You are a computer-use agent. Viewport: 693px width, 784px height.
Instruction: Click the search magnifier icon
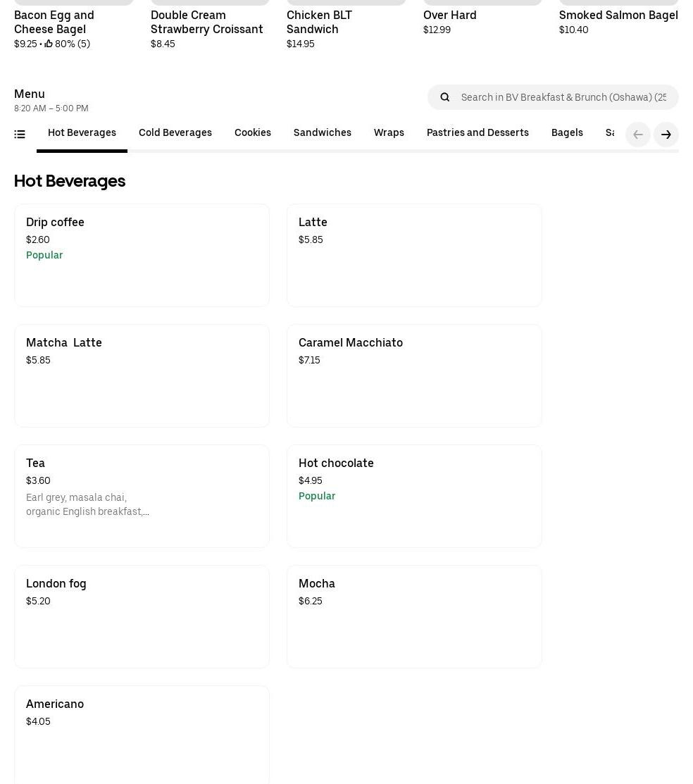[x=445, y=97]
